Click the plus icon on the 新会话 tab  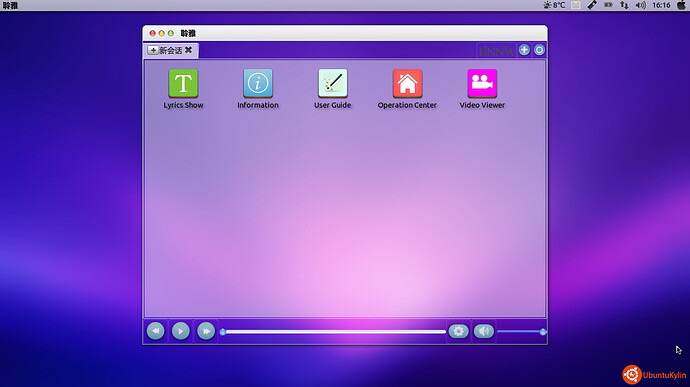(x=153, y=50)
